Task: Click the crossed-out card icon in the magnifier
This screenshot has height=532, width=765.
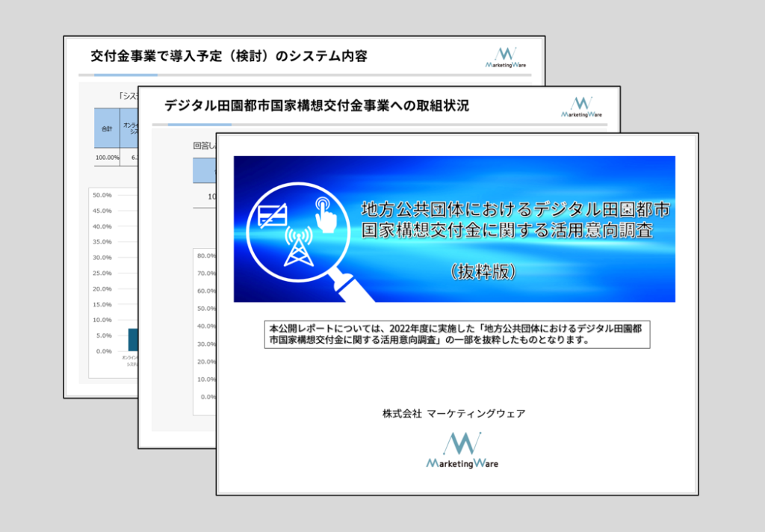Action: 273,216
